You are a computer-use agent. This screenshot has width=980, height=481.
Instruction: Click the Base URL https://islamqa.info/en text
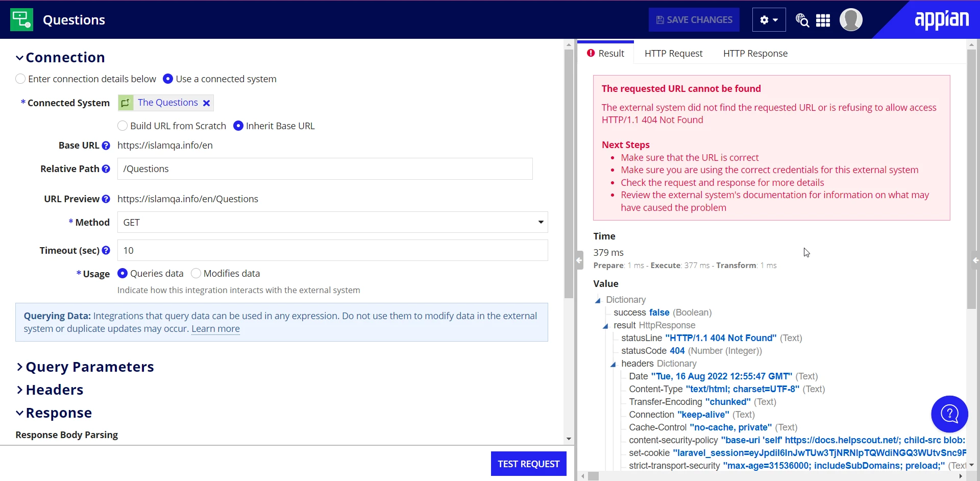(x=165, y=146)
